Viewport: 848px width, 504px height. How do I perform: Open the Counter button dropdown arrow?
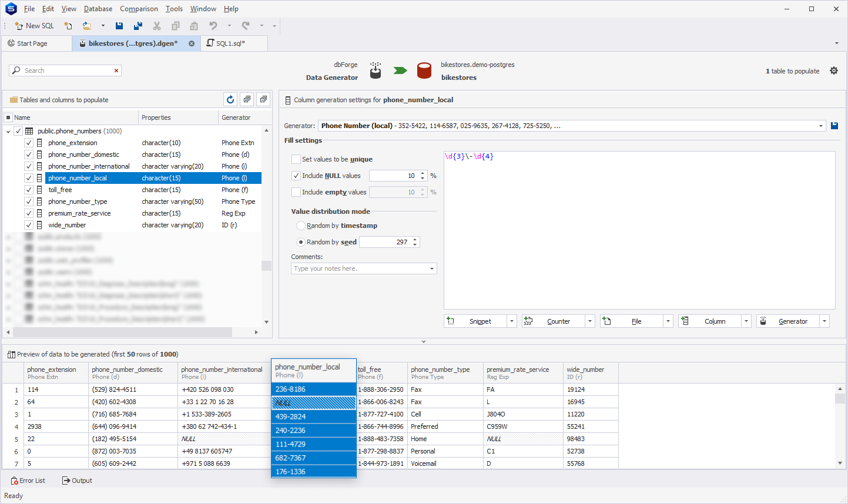click(590, 321)
